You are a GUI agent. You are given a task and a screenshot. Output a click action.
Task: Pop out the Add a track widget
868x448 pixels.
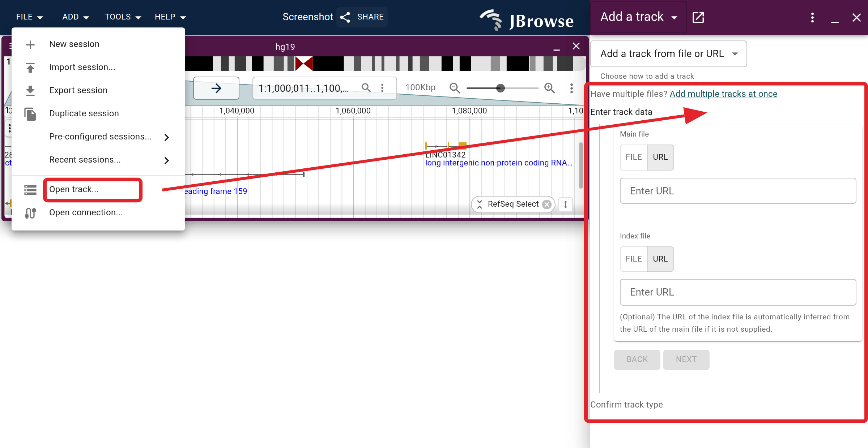click(x=698, y=17)
